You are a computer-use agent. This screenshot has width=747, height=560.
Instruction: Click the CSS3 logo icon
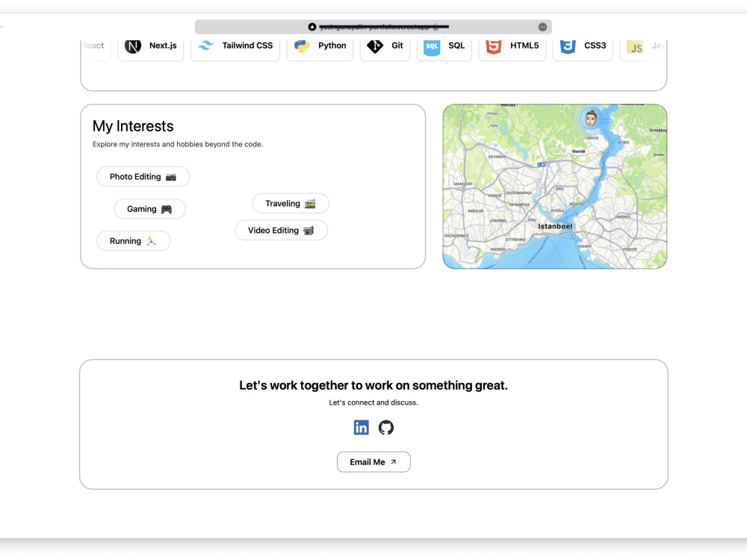click(x=568, y=46)
